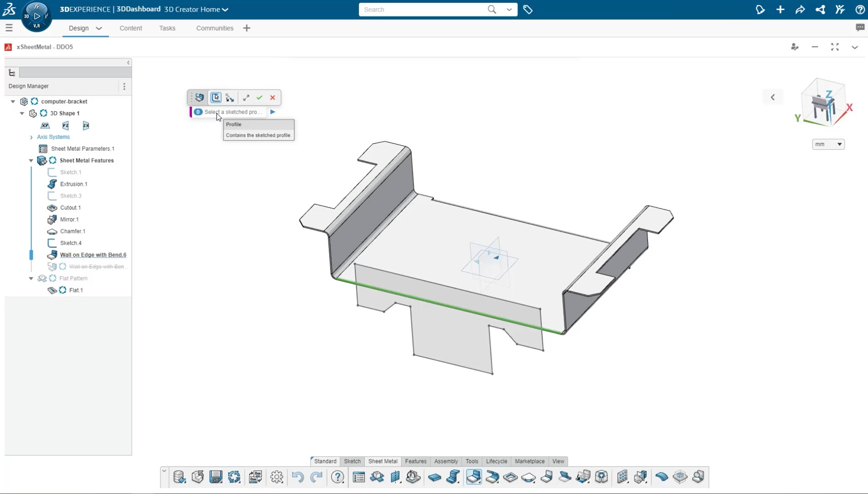Maximize the xSheetMetal widget to full screen
The height and width of the screenshot is (494, 868).
click(835, 47)
